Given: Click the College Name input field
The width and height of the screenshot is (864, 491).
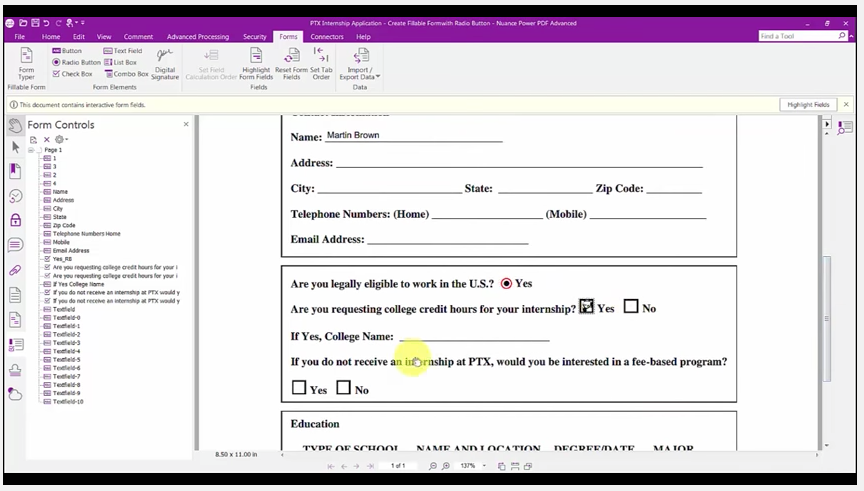Looking at the screenshot, I should click(474, 335).
